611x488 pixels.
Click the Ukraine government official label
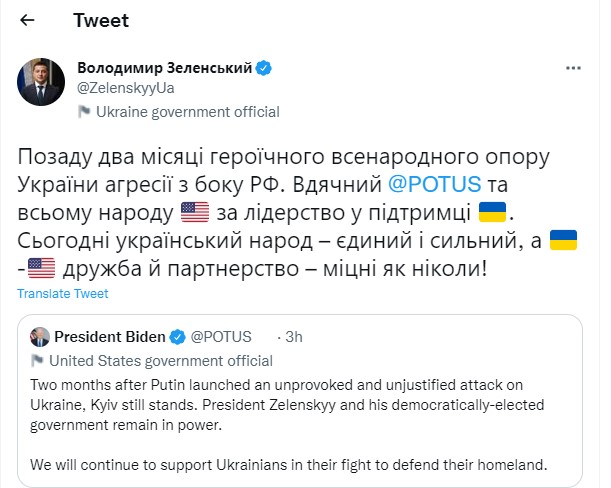click(187, 112)
